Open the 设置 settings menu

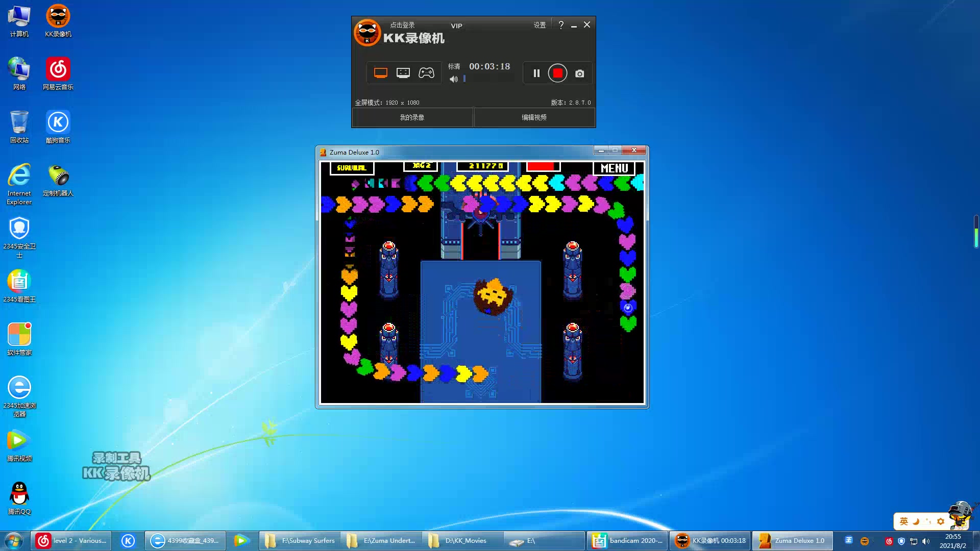540,25
